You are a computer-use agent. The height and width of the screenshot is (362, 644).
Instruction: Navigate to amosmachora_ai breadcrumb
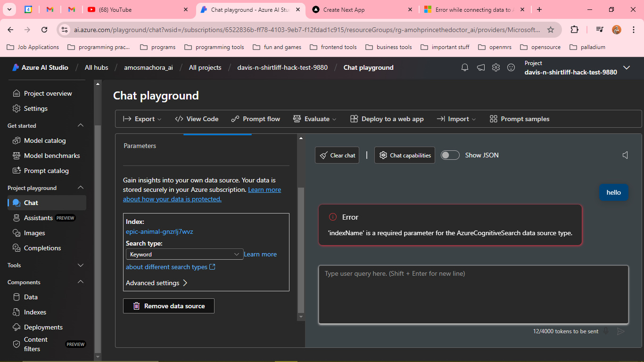(149, 67)
